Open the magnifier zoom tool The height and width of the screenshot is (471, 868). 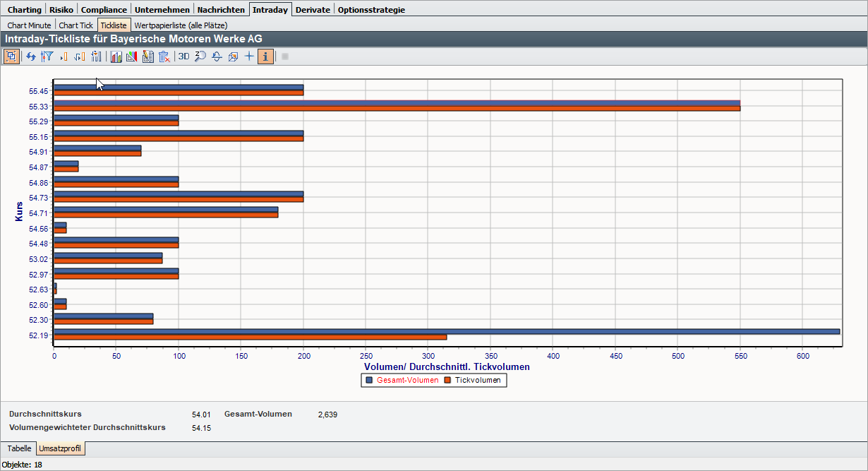click(x=200, y=56)
